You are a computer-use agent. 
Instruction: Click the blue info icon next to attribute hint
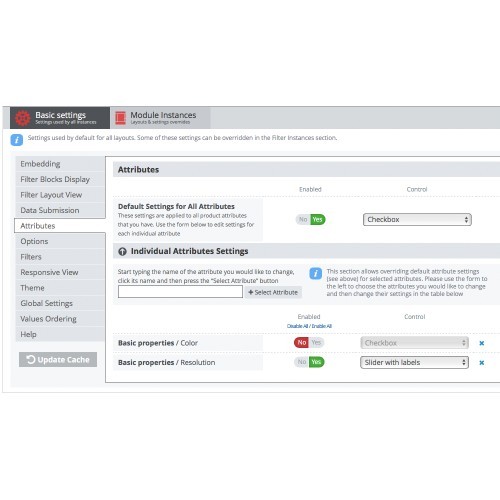(315, 274)
